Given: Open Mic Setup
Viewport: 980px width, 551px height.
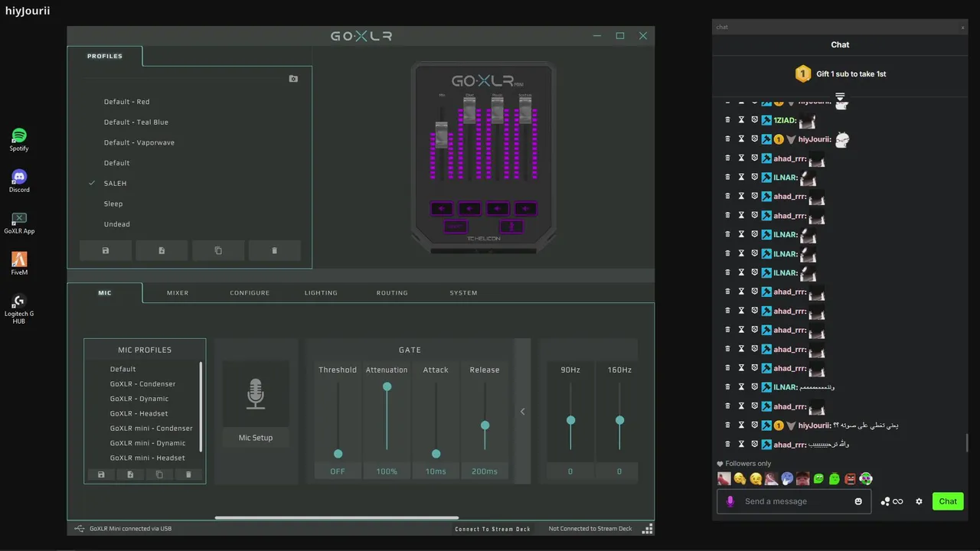Looking at the screenshot, I should [x=256, y=438].
